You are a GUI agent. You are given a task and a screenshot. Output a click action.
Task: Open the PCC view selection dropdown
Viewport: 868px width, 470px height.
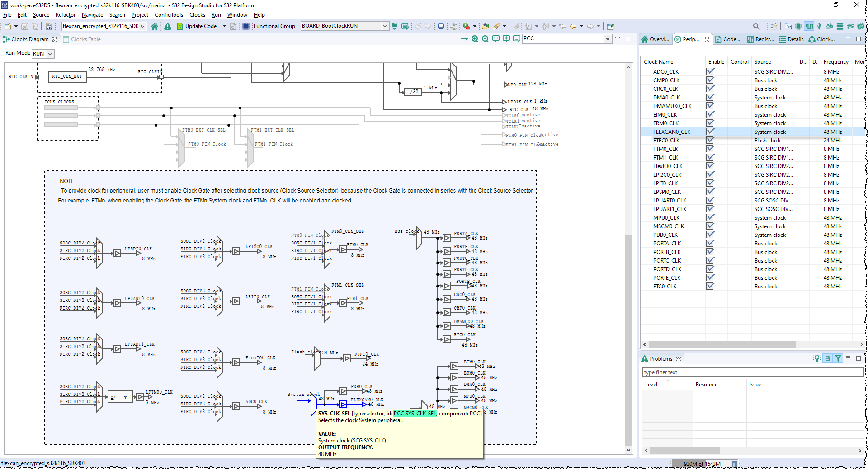(607, 39)
